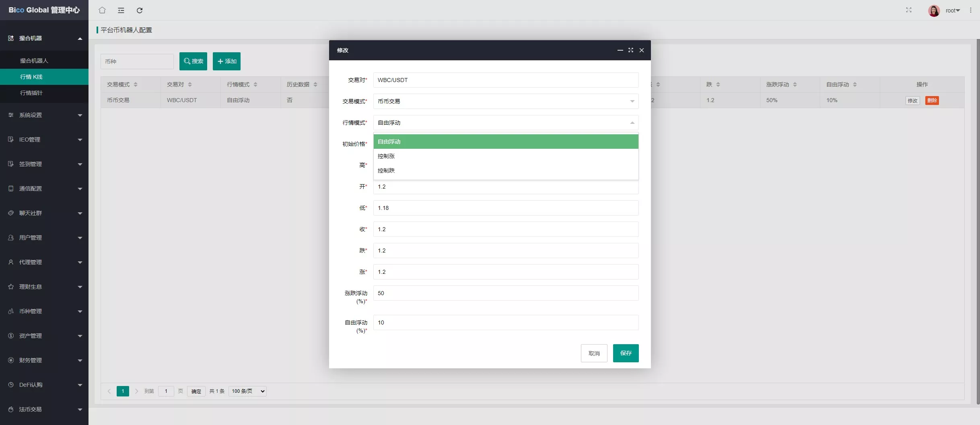Viewport: 980px width, 425px height.
Task: Click the 低 field showing 1.18
Action: tap(506, 208)
